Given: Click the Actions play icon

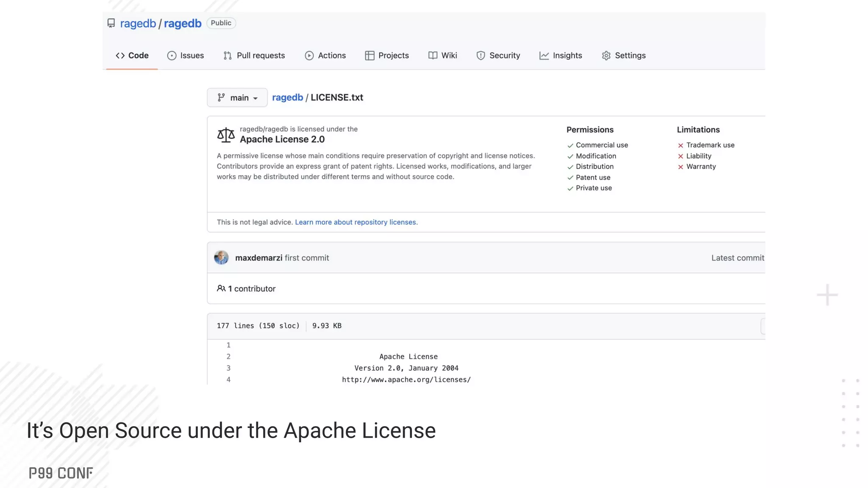Looking at the screenshot, I should 309,55.
